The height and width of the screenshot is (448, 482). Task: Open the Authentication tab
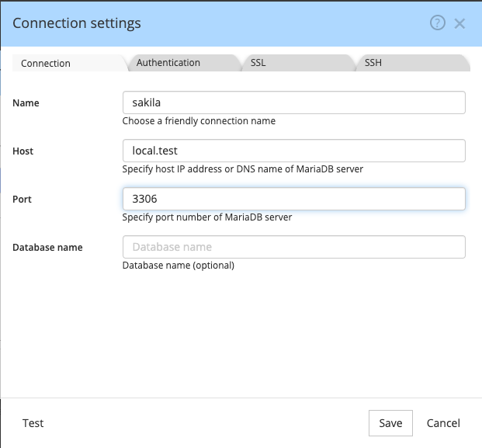[x=184, y=63]
